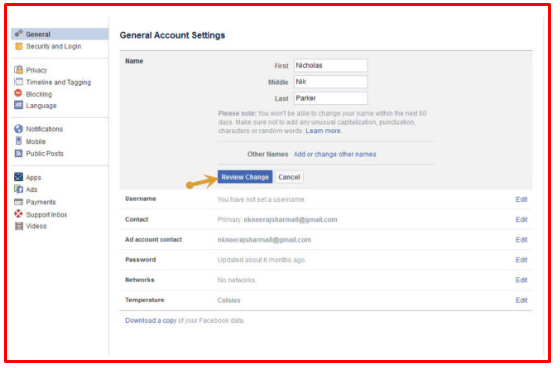This screenshot has height=368, width=560.
Task: Edit the Temperature row
Action: click(x=521, y=300)
